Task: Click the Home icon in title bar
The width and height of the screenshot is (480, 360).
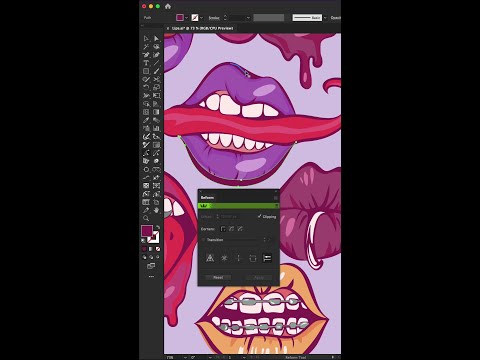Action: point(168,6)
